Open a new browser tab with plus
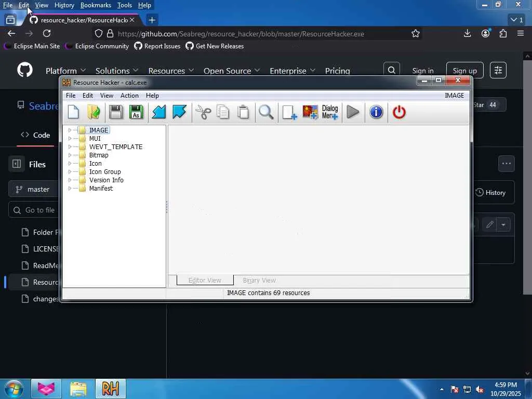 (152, 20)
